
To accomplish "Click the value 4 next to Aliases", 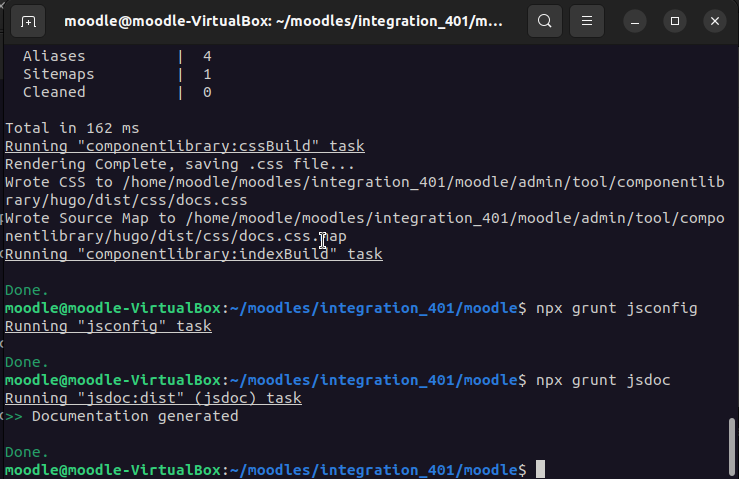I will (207, 56).
